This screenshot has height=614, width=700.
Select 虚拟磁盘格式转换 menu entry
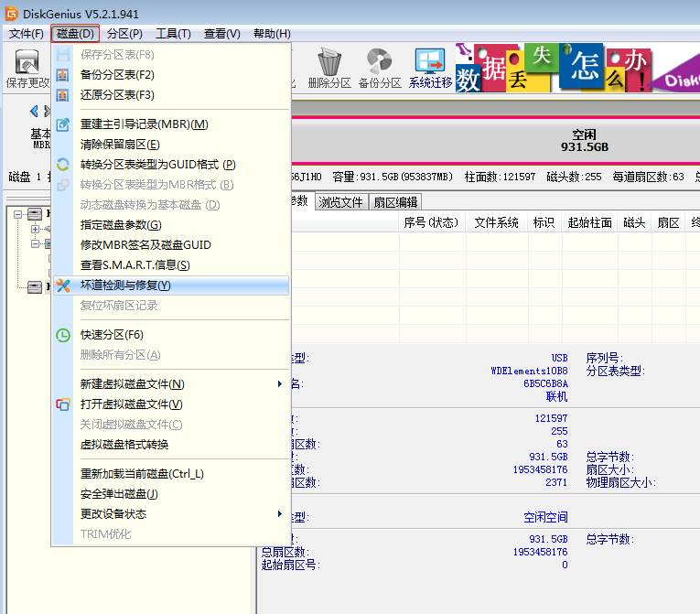[171, 445]
